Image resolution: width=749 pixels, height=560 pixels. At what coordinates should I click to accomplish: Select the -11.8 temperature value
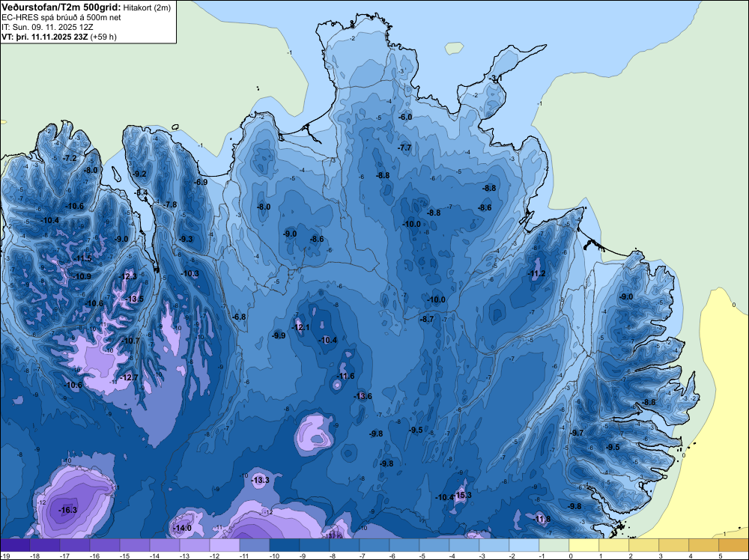[x=542, y=519]
